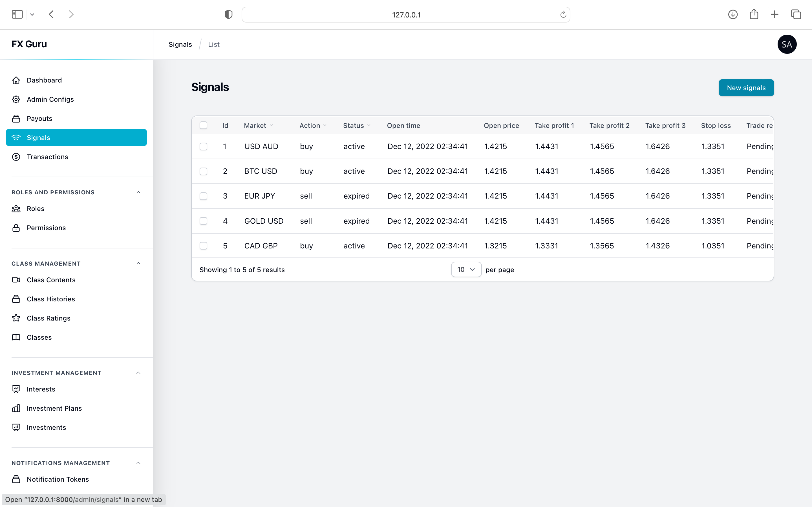Viewport: 812px width, 507px height.
Task: Click the Safari share icon
Action: click(x=754, y=14)
